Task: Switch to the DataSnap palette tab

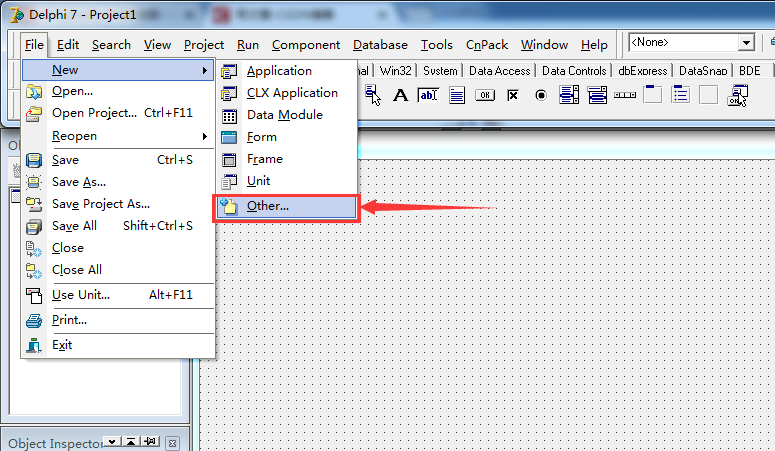Action: coord(703,71)
